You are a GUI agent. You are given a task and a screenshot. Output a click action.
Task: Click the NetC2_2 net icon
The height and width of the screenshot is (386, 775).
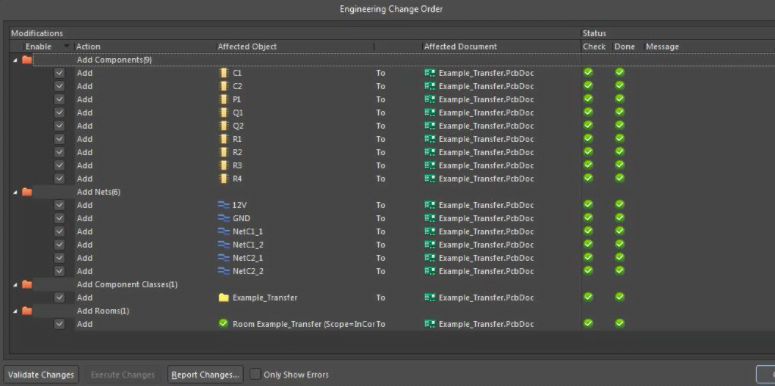point(223,271)
